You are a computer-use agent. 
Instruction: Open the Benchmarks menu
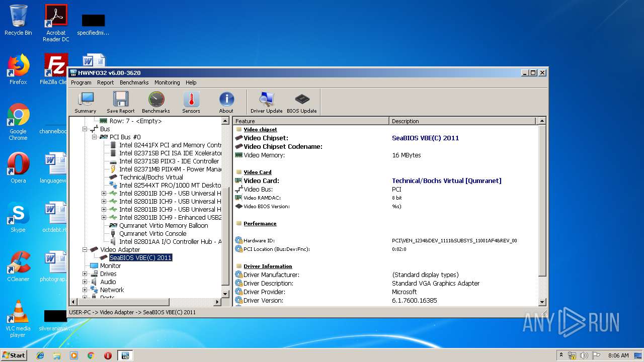point(134,82)
